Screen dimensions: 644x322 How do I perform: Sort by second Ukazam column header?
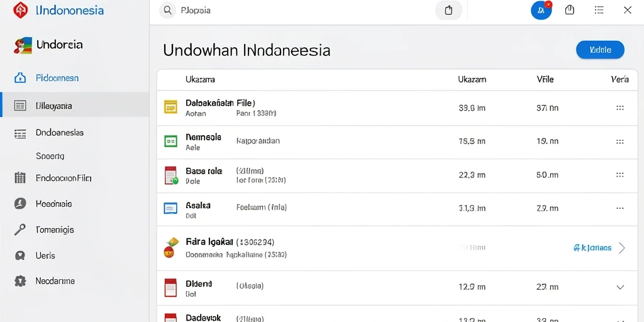click(x=472, y=80)
